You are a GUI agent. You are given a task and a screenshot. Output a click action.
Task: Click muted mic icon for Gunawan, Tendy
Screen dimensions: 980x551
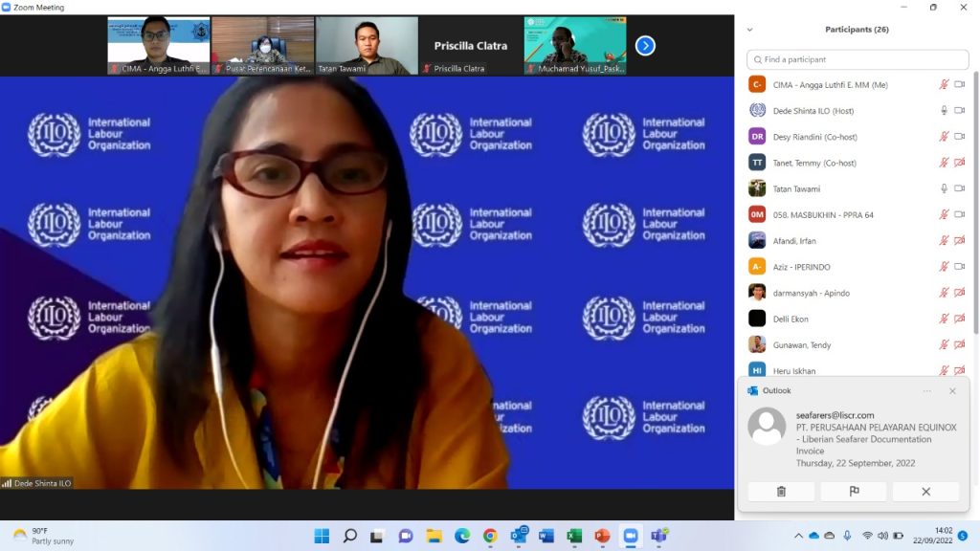pyautogui.click(x=944, y=344)
